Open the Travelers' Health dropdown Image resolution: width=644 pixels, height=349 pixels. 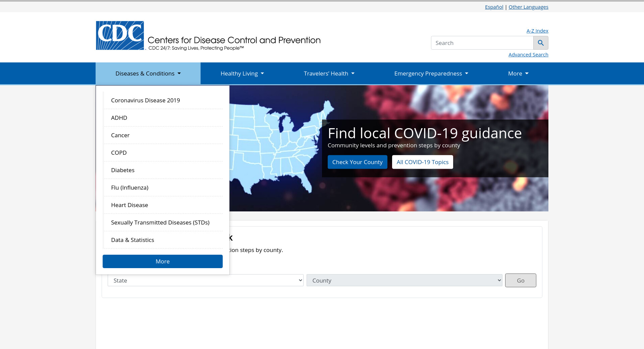tap(329, 73)
